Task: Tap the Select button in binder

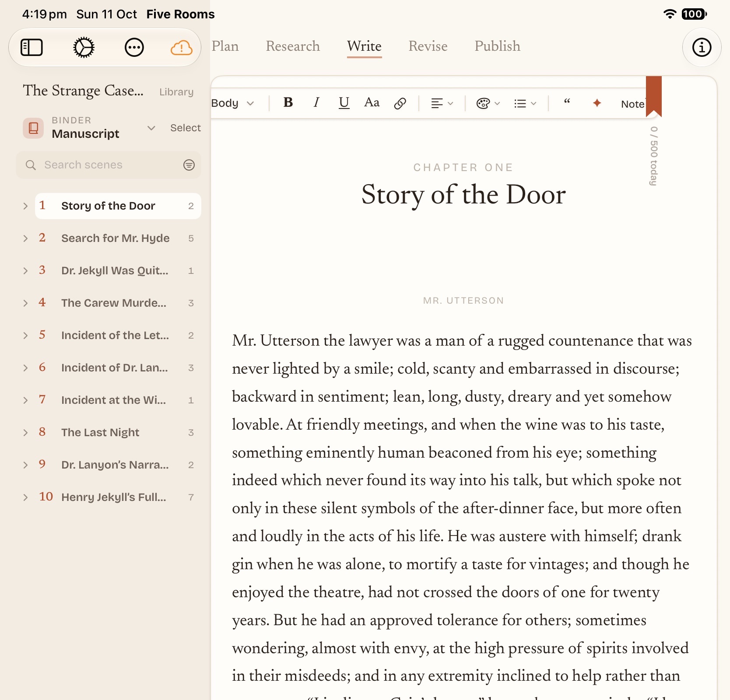Action: point(186,128)
